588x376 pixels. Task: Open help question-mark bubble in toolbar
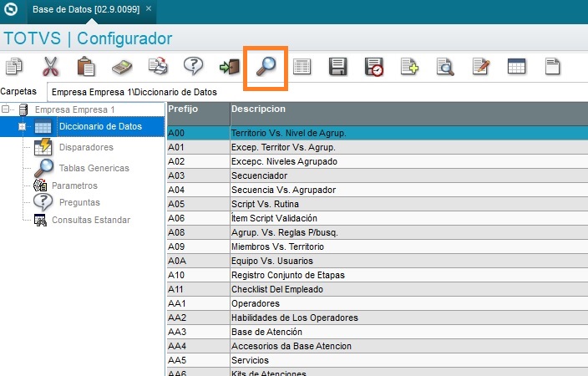194,66
